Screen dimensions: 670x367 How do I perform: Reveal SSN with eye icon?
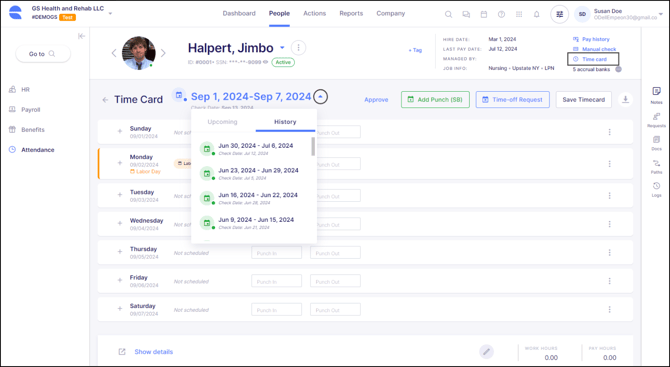265,62
